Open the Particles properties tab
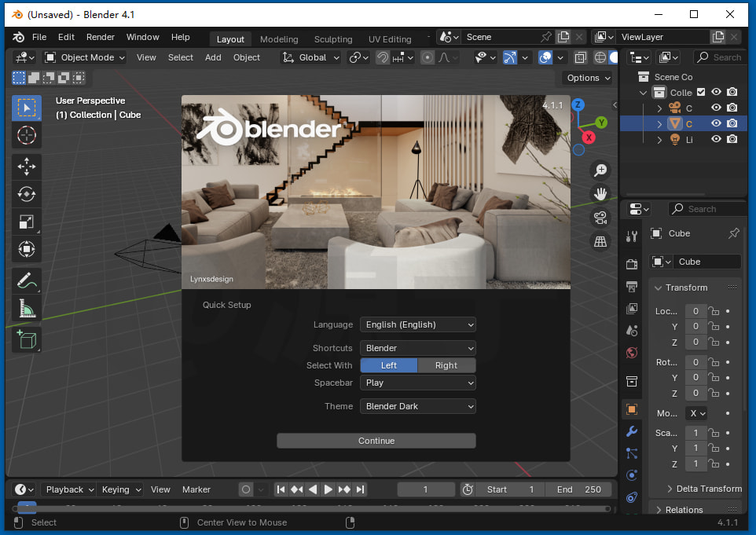 tap(632, 453)
